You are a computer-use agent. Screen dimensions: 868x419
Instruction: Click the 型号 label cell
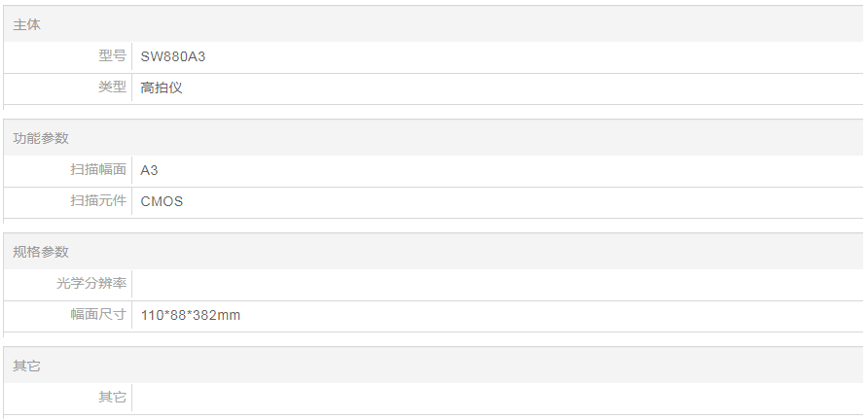[x=112, y=56]
